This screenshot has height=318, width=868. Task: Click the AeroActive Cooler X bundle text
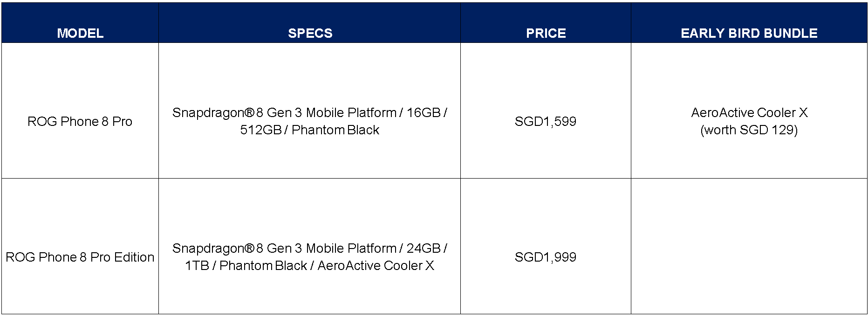pos(749,112)
